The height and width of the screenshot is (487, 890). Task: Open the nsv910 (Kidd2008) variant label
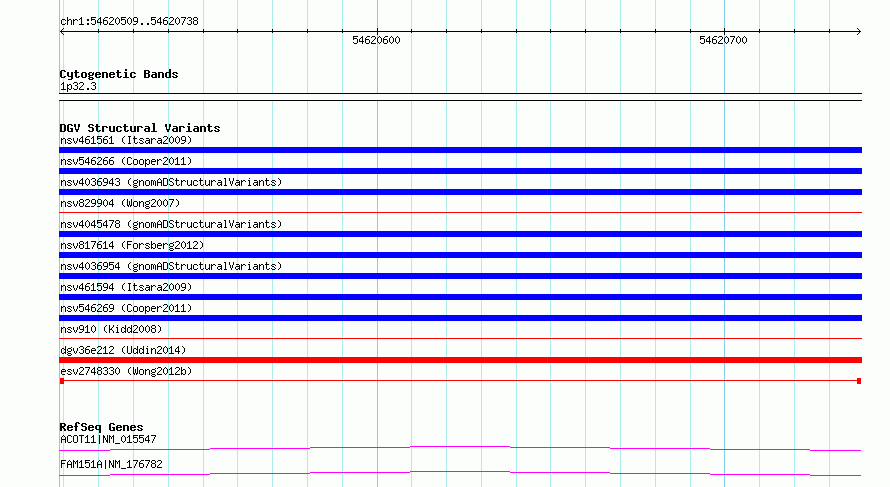tap(111, 329)
